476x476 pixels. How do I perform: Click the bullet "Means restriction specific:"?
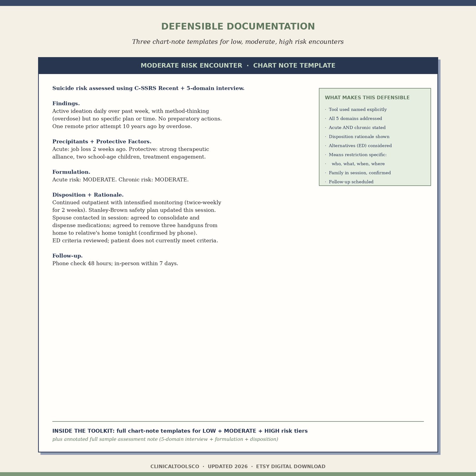pos(356,155)
